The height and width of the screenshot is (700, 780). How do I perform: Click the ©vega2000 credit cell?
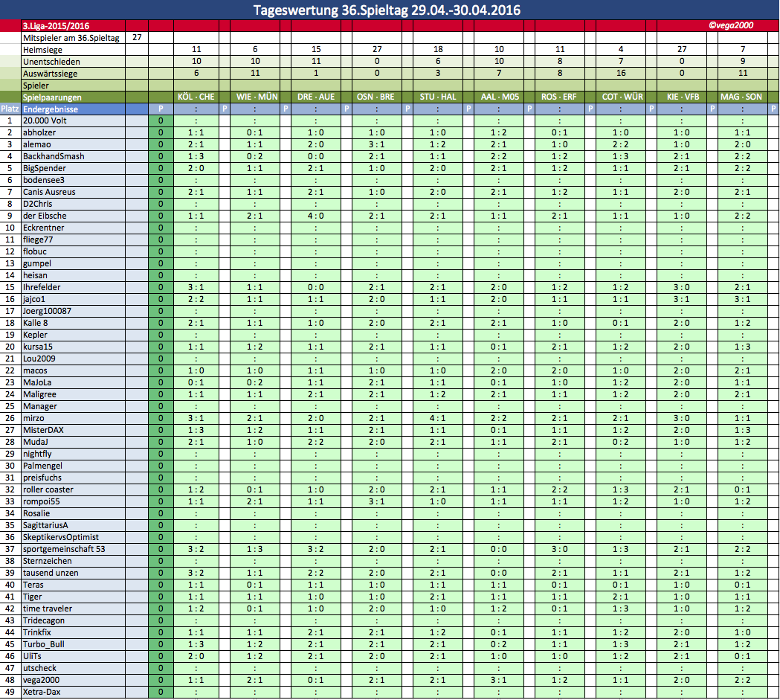click(731, 25)
